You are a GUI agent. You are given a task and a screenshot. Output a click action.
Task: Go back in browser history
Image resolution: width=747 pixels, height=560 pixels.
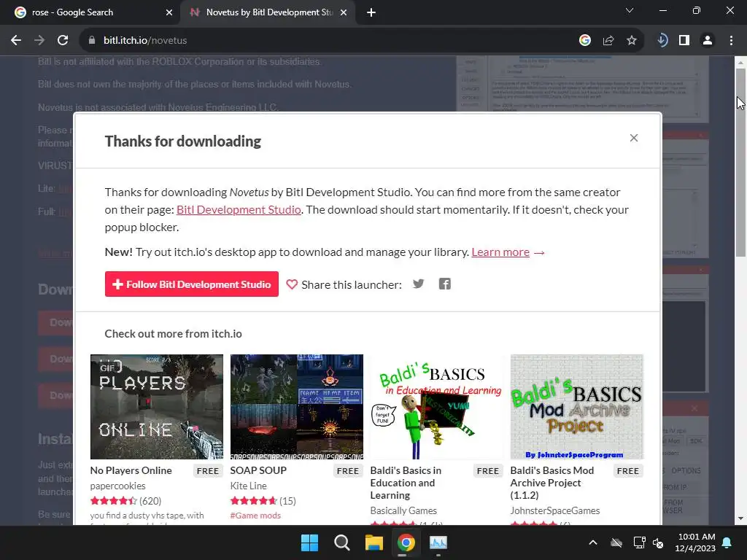click(x=16, y=41)
